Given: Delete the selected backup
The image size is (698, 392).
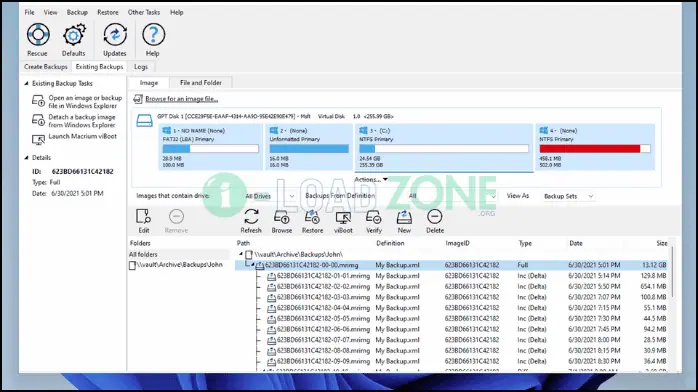Looking at the screenshot, I should (435, 221).
